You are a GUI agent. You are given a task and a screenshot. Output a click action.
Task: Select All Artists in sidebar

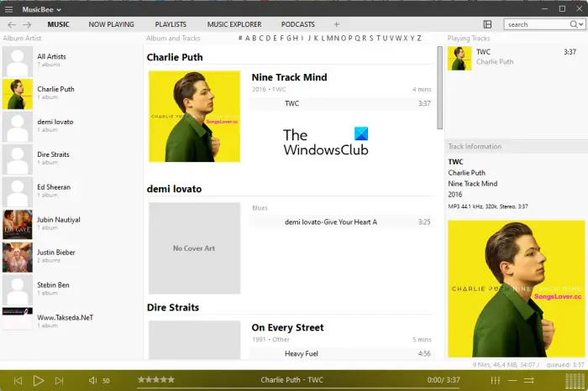(71, 61)
